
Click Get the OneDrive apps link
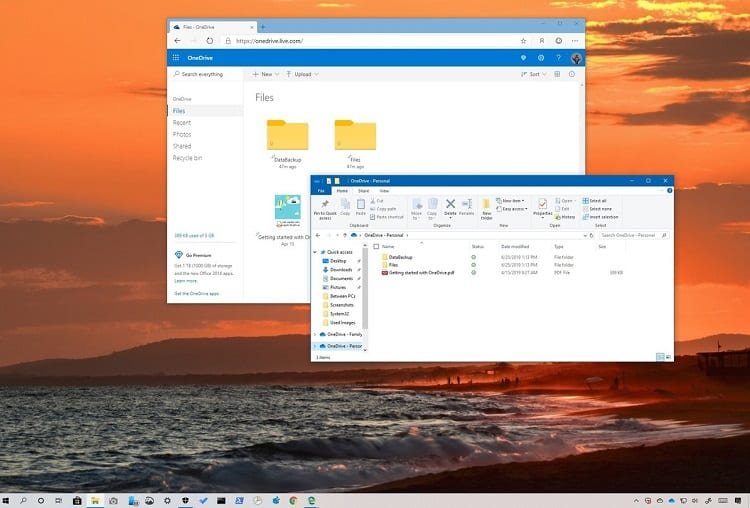coord(197,294)
